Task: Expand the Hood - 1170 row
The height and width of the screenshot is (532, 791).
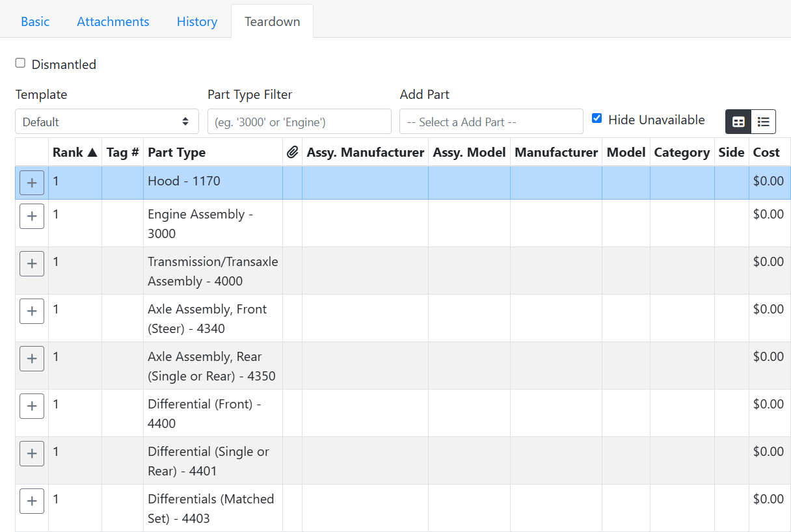Action: tap(32, 183)
